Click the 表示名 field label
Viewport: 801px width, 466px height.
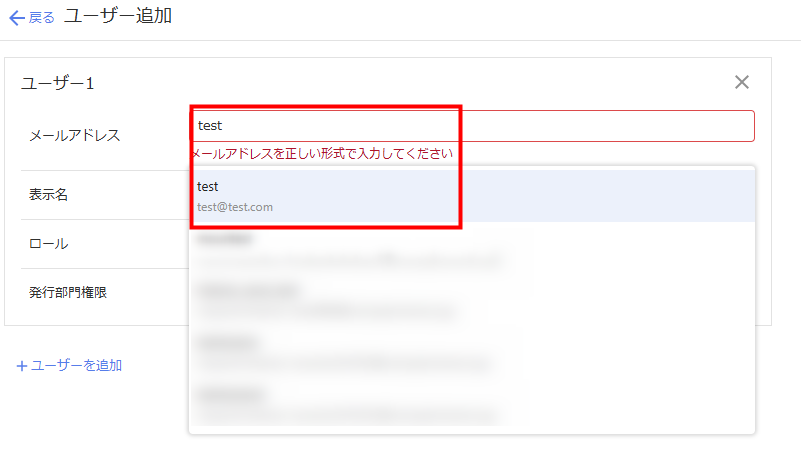48,195
